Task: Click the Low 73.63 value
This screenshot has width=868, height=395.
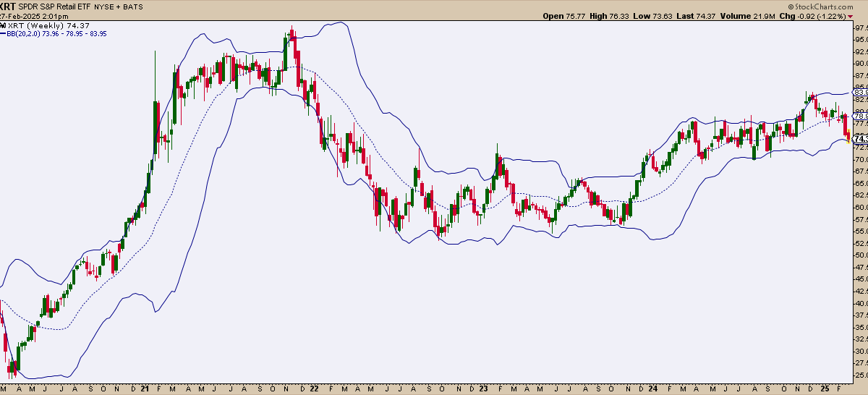Action: pos(653,15)
